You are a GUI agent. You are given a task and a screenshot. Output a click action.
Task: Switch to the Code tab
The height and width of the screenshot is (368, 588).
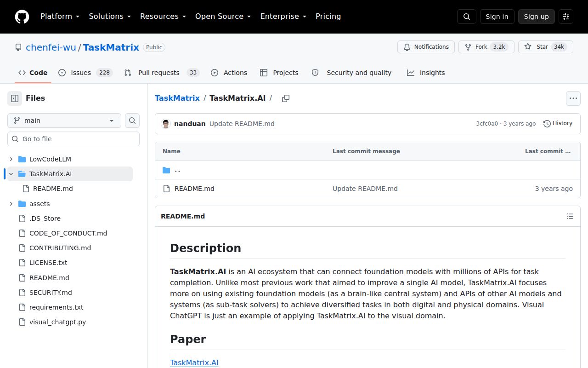coord(33,73)
